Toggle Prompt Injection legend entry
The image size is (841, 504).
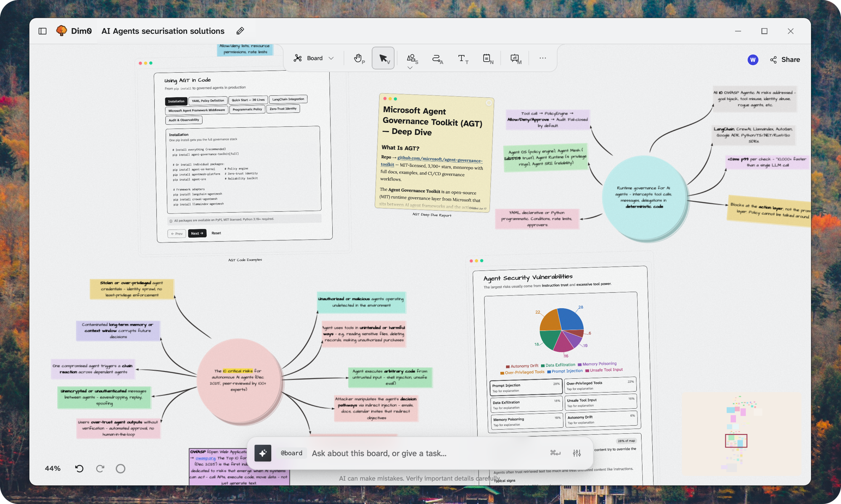pyautogui.click(x=564, y=371)
